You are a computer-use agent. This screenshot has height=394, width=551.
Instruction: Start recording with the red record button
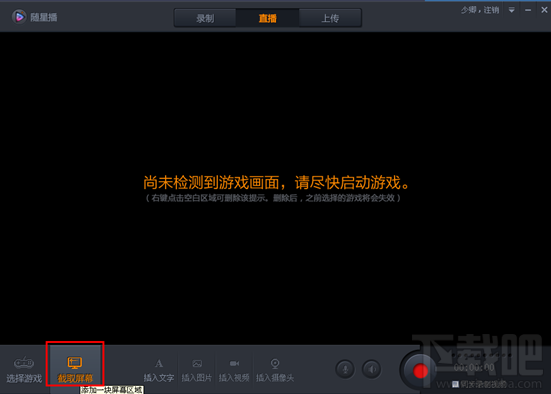[x=420, y=371]
